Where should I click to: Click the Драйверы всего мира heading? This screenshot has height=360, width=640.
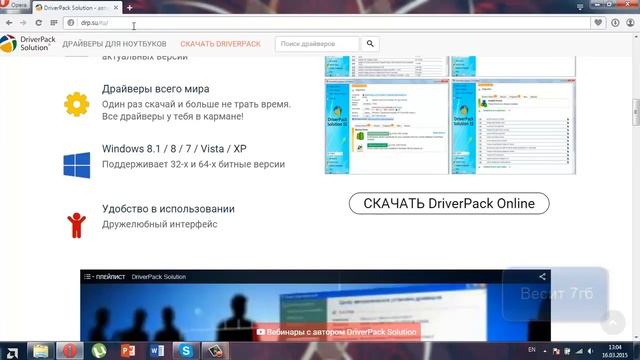pyautogui.click(x=156, y=89)
